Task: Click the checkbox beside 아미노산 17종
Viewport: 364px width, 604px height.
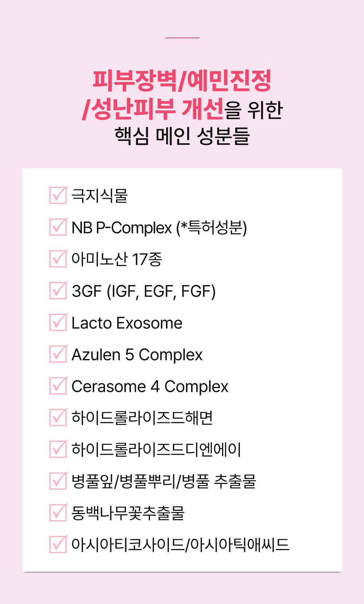Action: 58,258
